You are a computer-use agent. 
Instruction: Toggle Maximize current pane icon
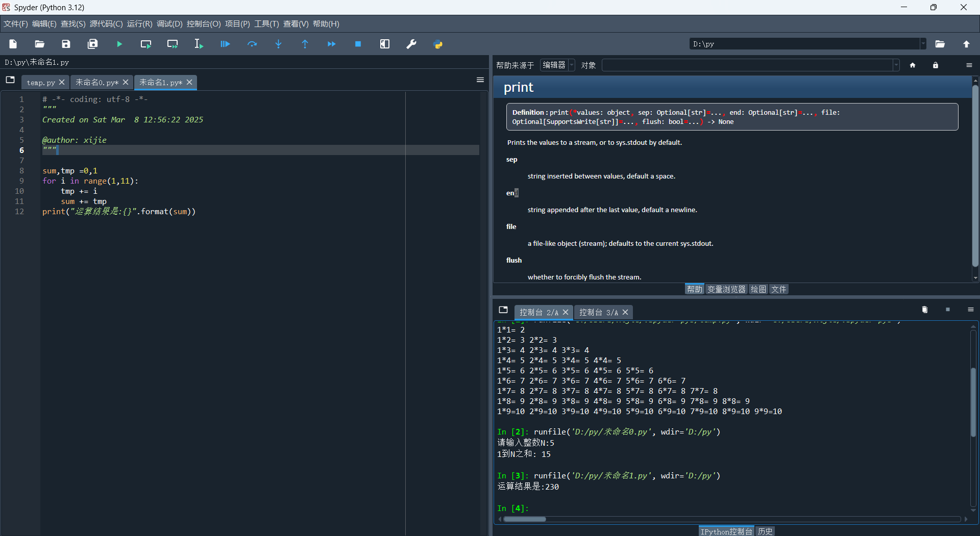coord(385,44)
